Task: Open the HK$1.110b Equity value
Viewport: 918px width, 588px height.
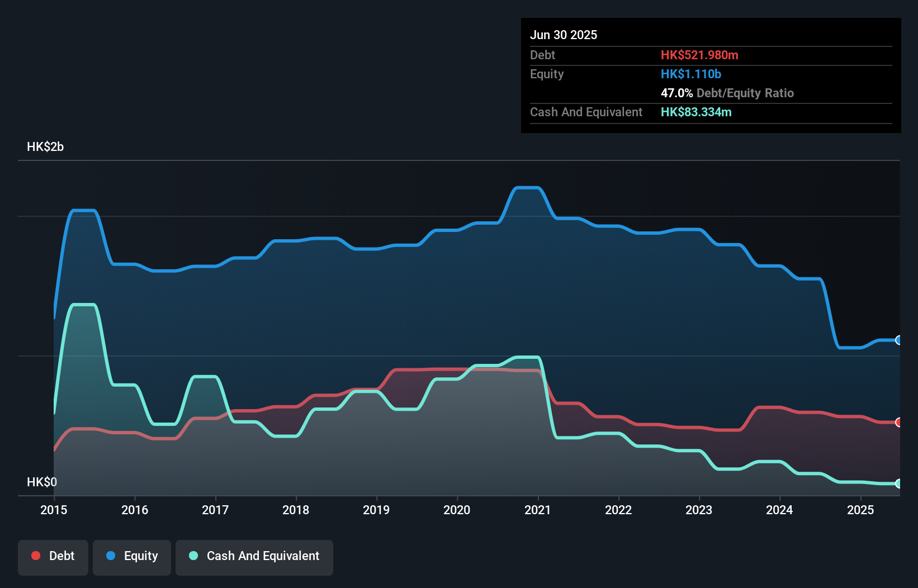Action: coord(691,74)
